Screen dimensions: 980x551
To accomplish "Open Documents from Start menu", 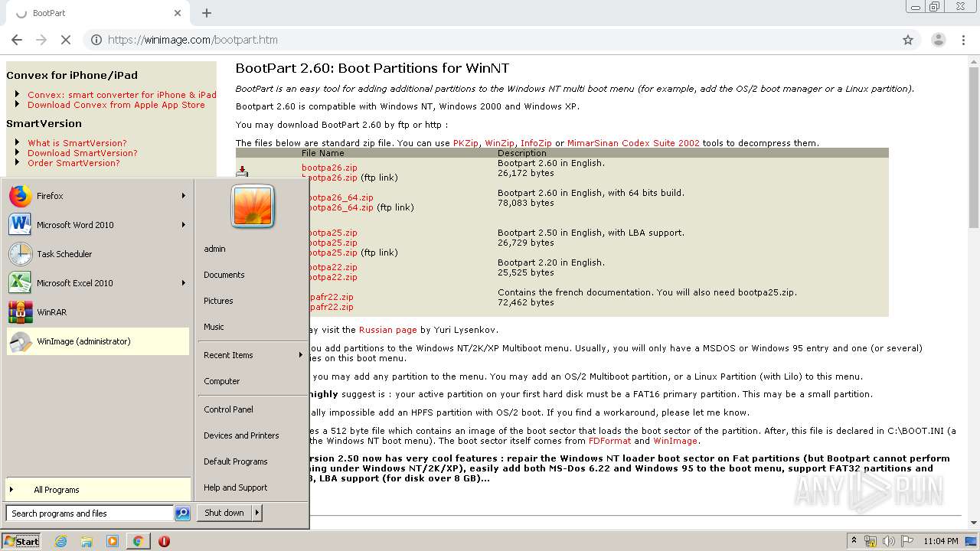I will click(x=224, y=275).
